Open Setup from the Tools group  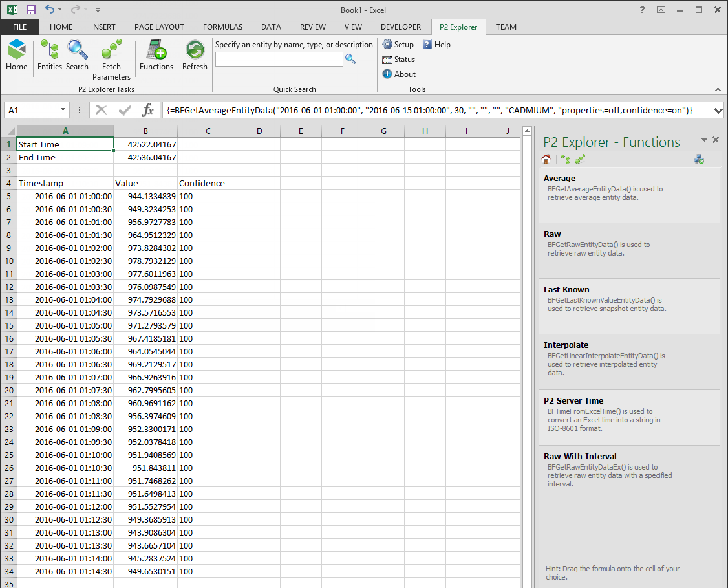[x=398, y=45]
